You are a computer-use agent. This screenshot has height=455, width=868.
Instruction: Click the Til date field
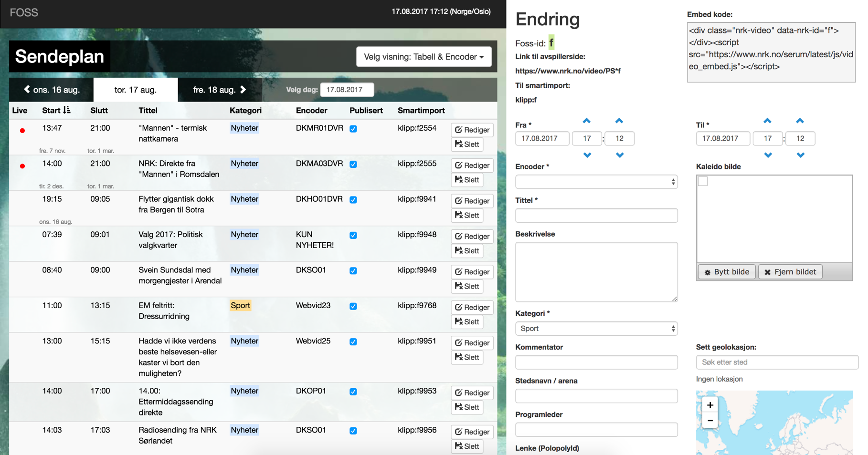click(723, 138)
